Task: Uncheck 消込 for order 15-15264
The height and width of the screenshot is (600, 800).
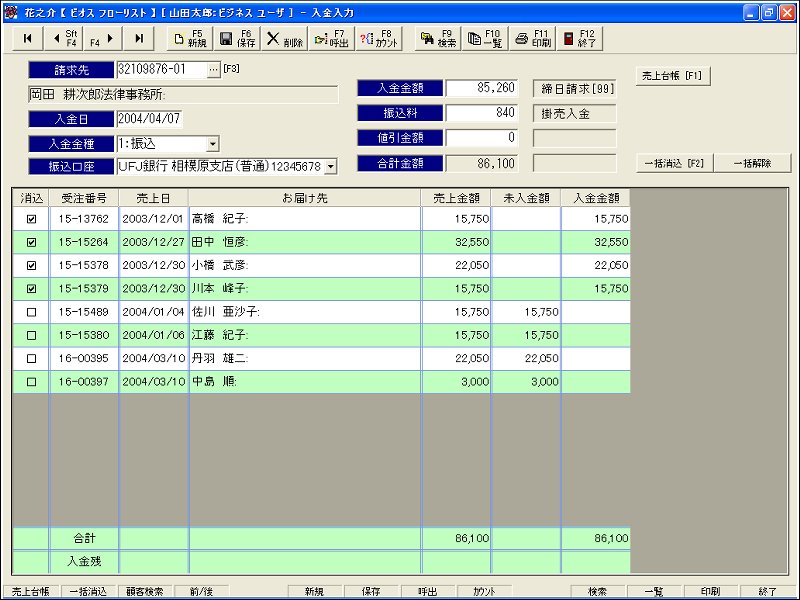Action: 31,242
